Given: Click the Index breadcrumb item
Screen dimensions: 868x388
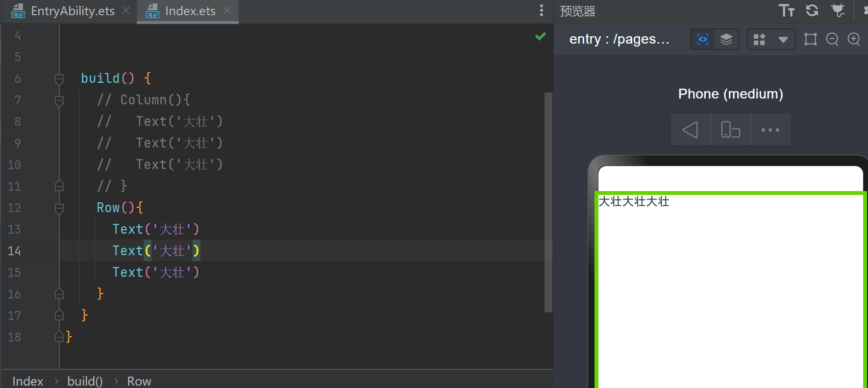Looking at the screenshot, I should coord(27,381).
